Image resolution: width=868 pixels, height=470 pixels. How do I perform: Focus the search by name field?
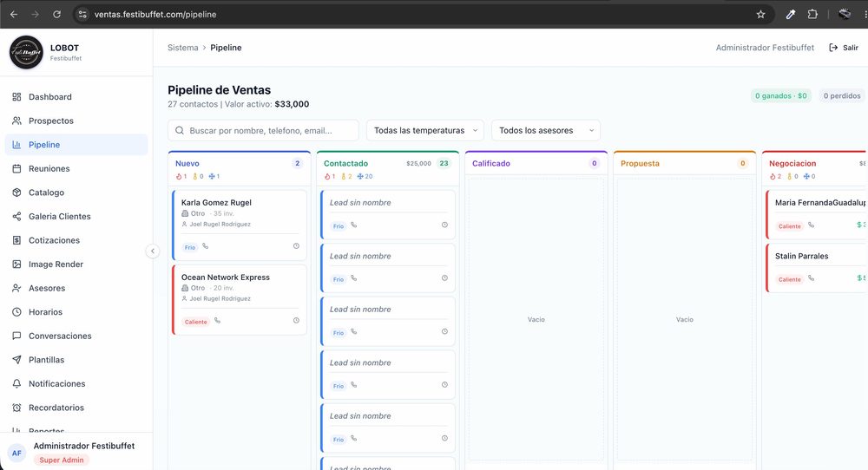264,130
